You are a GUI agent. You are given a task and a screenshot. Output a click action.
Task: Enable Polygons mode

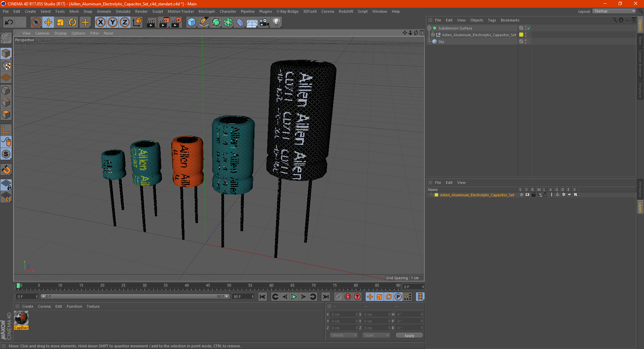pos(6,114)
